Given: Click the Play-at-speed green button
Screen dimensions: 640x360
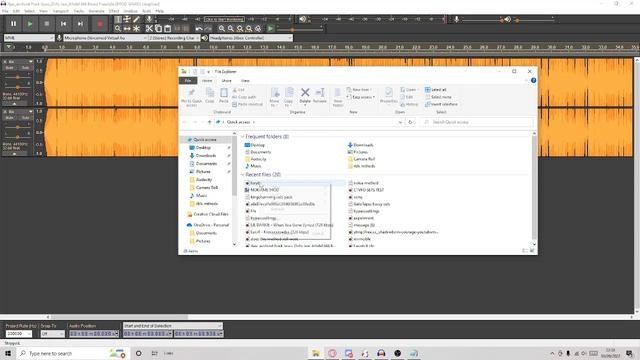Looking at the screenshot, I should 270,29.
